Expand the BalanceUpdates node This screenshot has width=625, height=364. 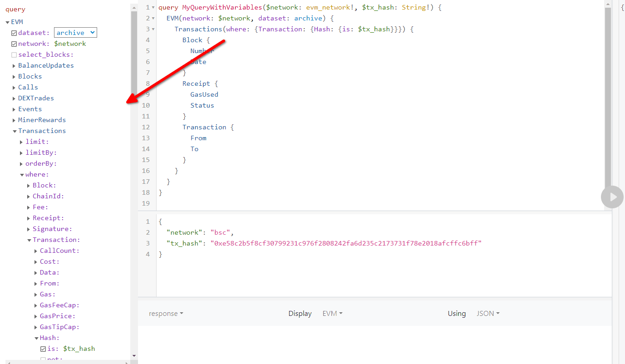point(14,66)
